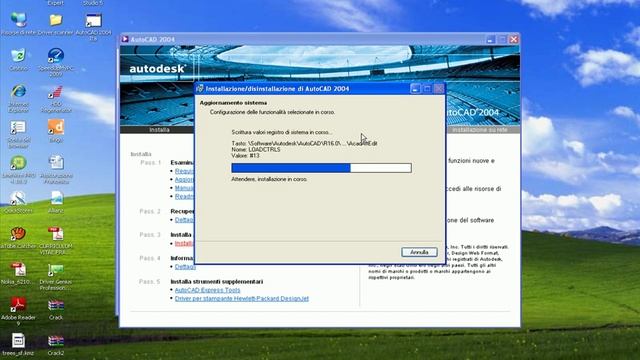Open the AutoCAD Express Tools link
The width and height of the screenshot is (640, 360).
pyautogui.click(x=207, y=290)
